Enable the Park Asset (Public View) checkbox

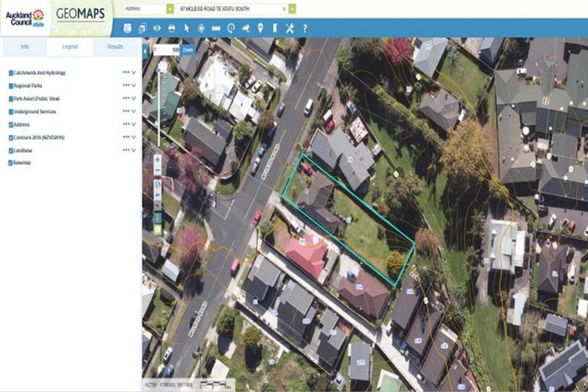(11, 99)
